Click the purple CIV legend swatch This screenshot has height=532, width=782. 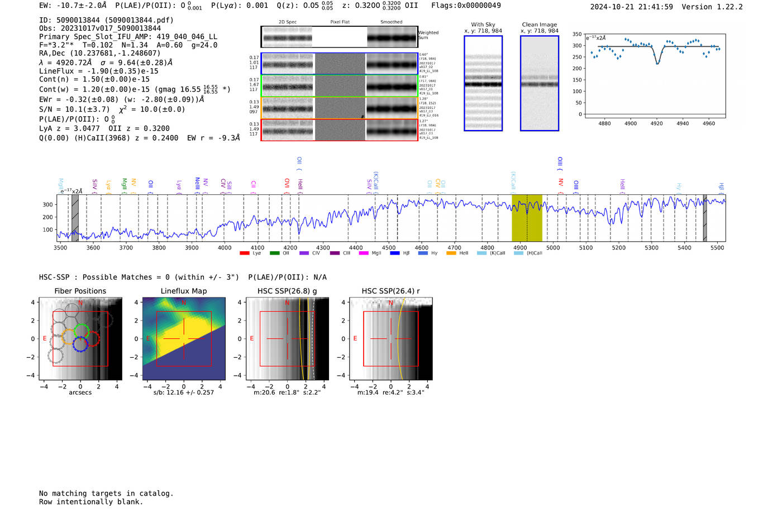[304, 253]
